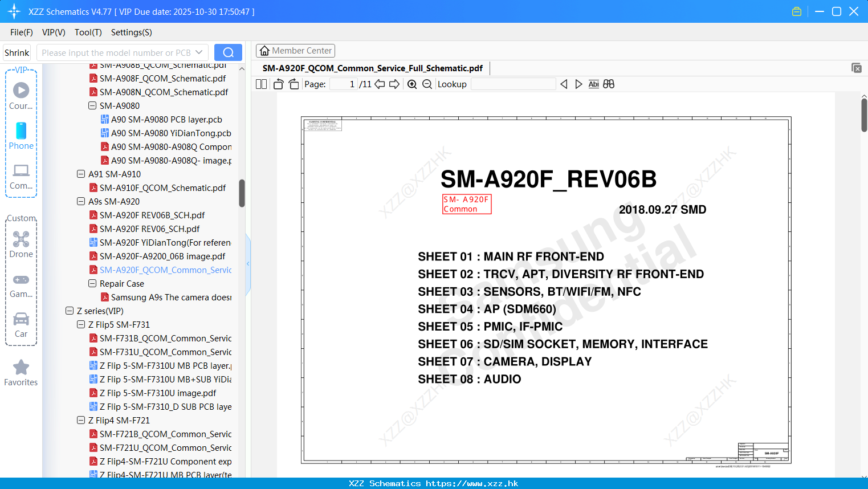Toggle two-page view layout icon
Image resolution: width=868 pixels, height=489 pixels.
coord(262,84)
